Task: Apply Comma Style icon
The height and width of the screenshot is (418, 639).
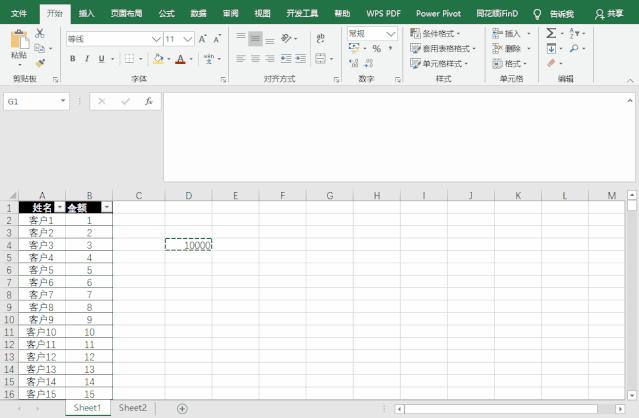Action: click(x=390, y=48)
